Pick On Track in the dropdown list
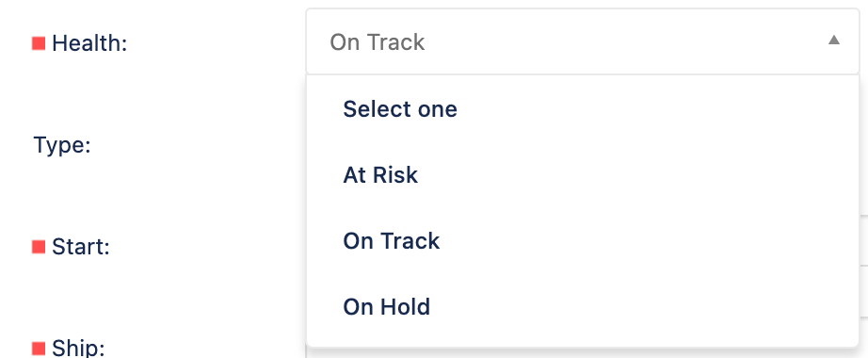Screen dimensions: 868x358 click(x=391, y=241)
